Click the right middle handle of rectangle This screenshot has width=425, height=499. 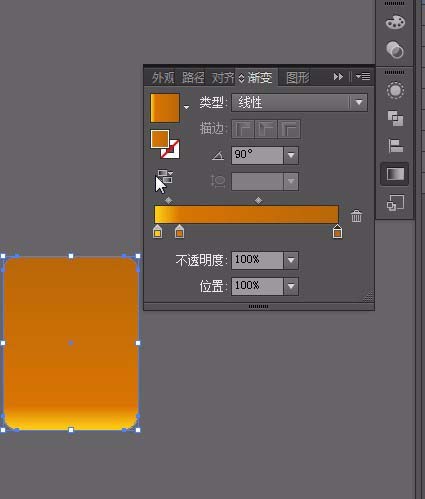(x=138, y=343)
